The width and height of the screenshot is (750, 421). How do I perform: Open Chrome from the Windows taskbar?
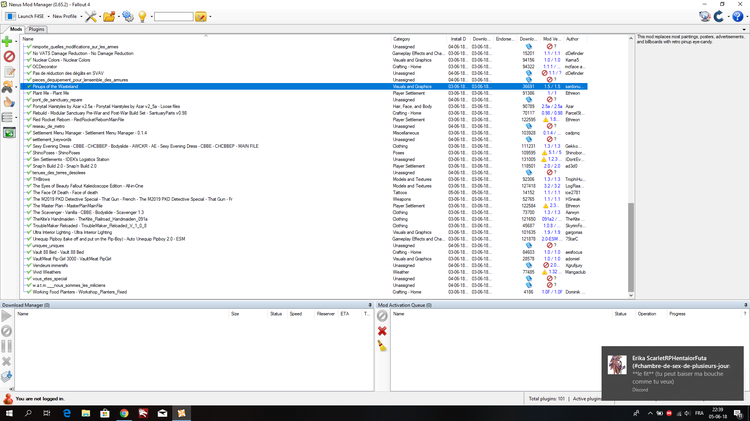coord(124,413)
